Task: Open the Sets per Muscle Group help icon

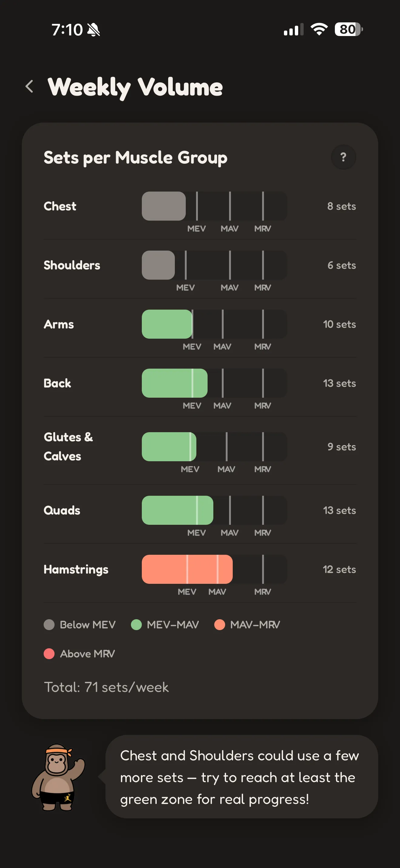Action: [x=343, y=157]
